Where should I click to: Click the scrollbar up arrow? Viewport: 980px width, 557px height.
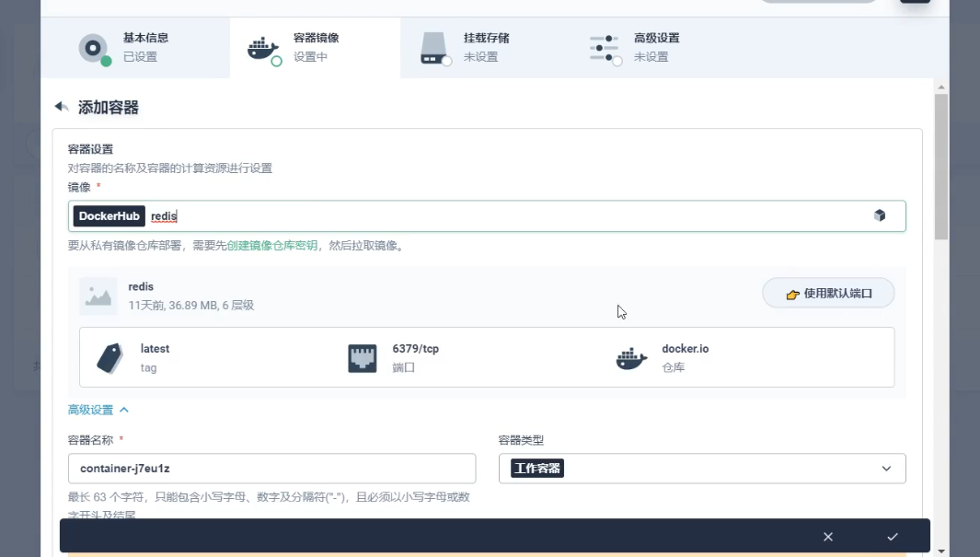941,87
